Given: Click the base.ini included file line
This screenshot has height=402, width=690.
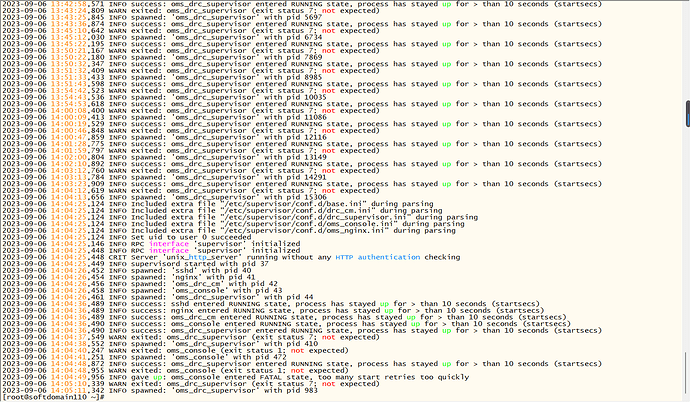Looking at the screenshot, I should [218, 204].
